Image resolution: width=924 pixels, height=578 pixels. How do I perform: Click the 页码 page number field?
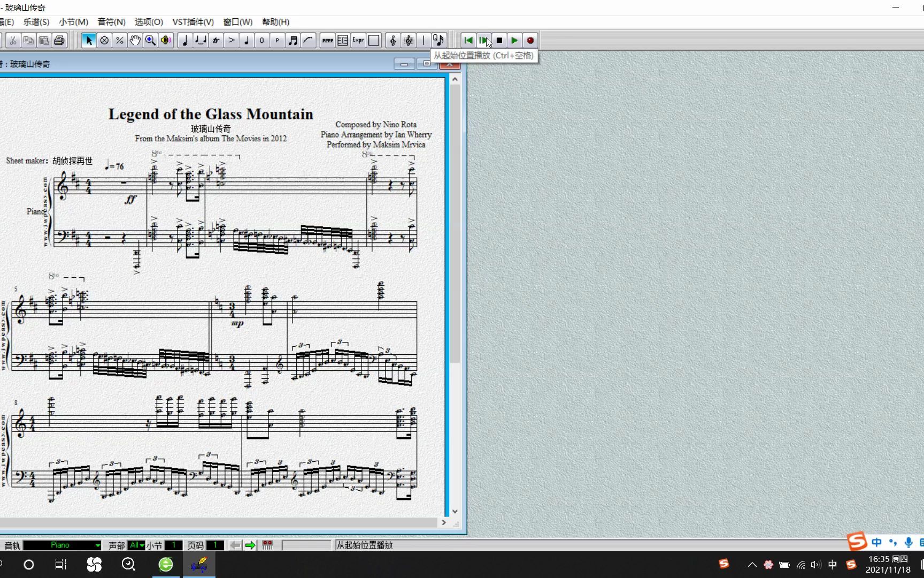(215, 545)
